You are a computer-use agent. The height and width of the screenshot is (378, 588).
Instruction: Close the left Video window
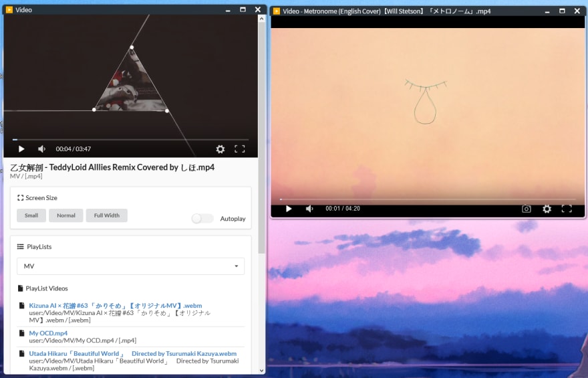(x=258, y=10)
